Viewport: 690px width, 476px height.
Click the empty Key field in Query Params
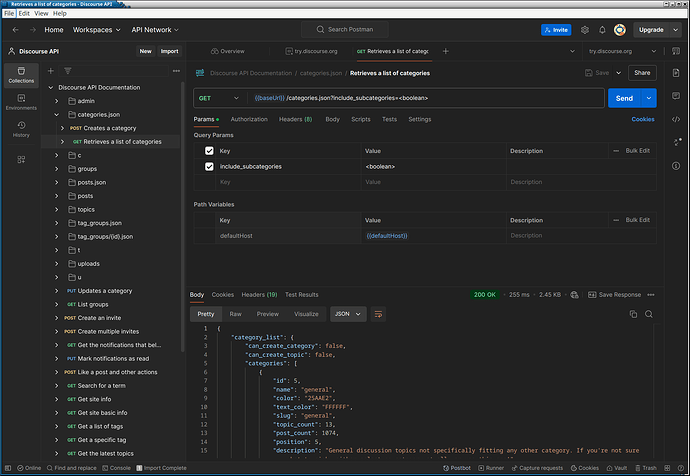pos(288,182)
